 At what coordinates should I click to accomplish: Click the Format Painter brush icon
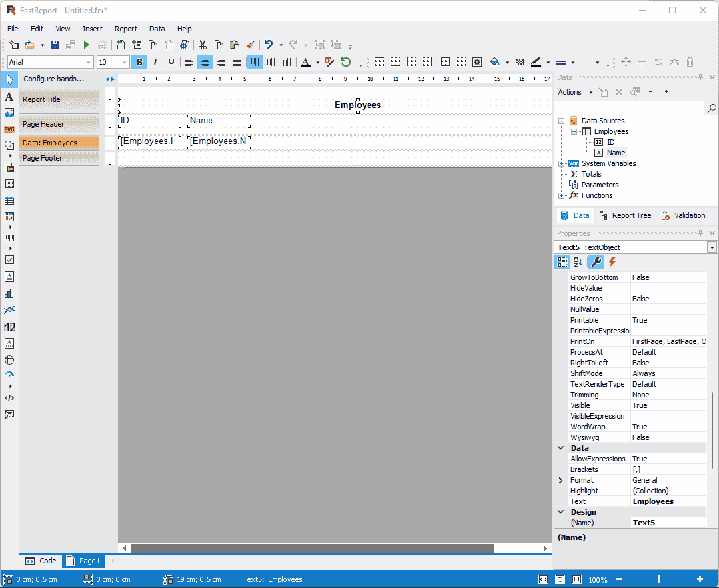251,45
